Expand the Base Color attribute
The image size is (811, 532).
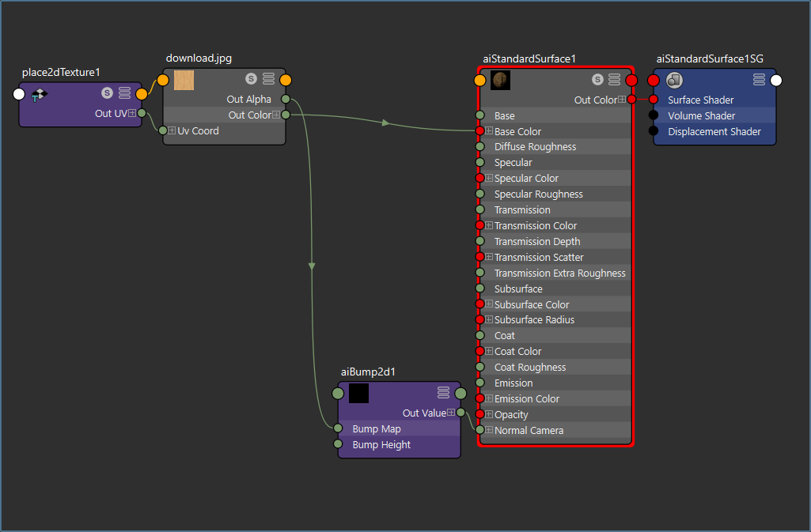489,131
